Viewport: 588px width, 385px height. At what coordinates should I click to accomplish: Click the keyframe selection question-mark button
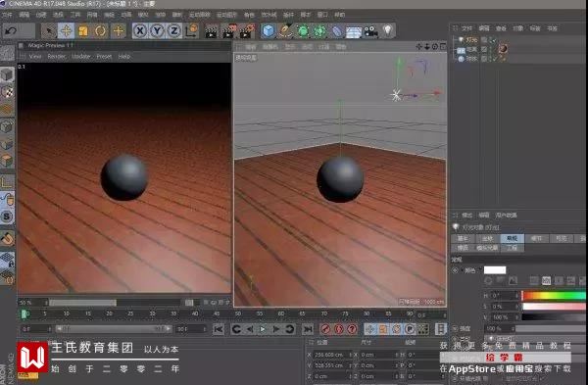pos(352,329)
